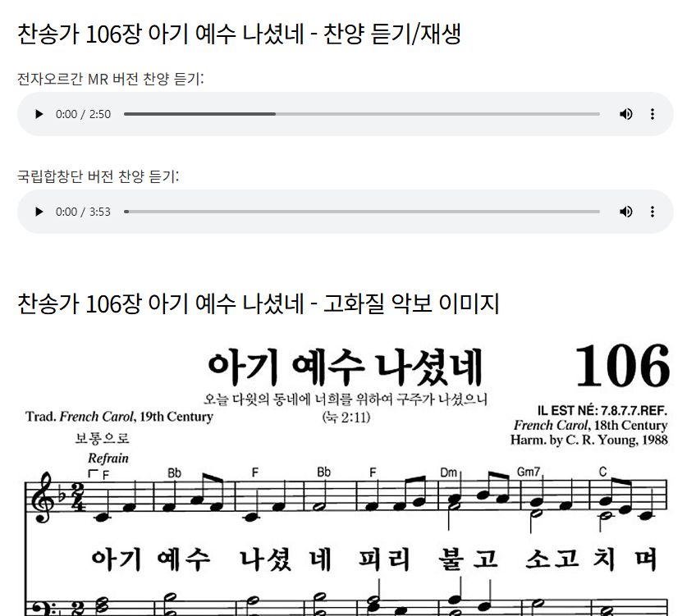Click the 찬양 듣기/재생 heading
The height and width of the screenshot is (616, 696).
pyautogui.click(x=240, y=34)
